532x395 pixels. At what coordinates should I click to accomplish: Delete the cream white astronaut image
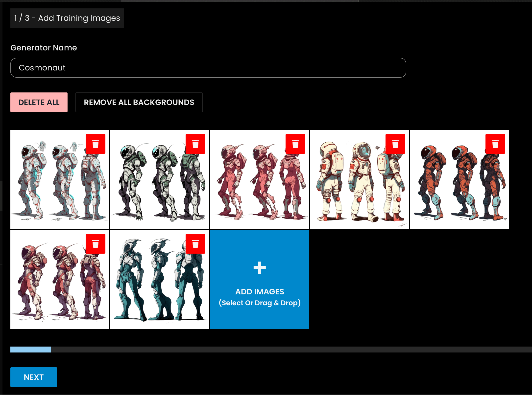point(395,144)
